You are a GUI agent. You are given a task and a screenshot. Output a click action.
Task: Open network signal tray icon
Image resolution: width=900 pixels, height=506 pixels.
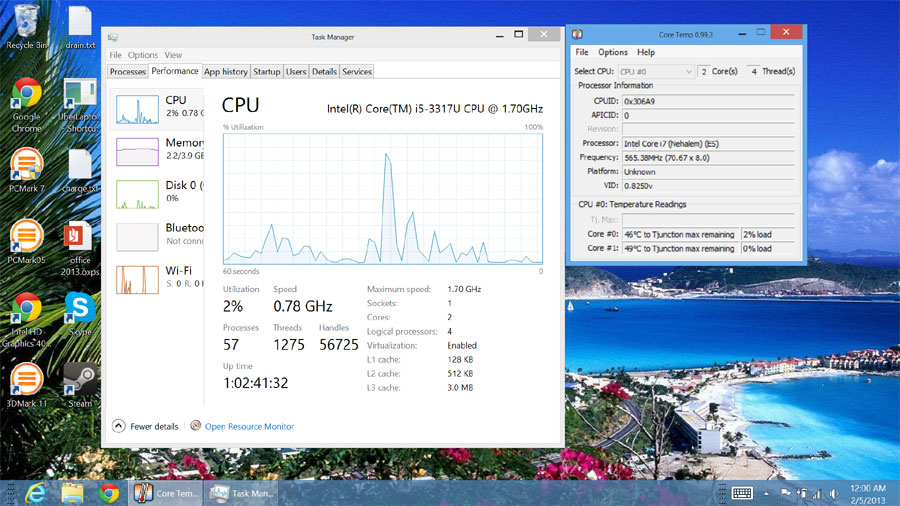pos(817,493)
